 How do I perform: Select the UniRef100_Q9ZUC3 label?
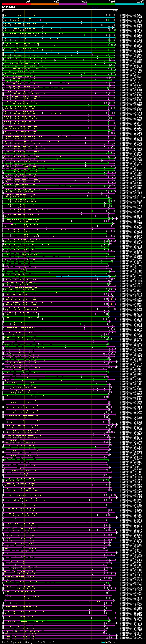click(x=131, y=135)
